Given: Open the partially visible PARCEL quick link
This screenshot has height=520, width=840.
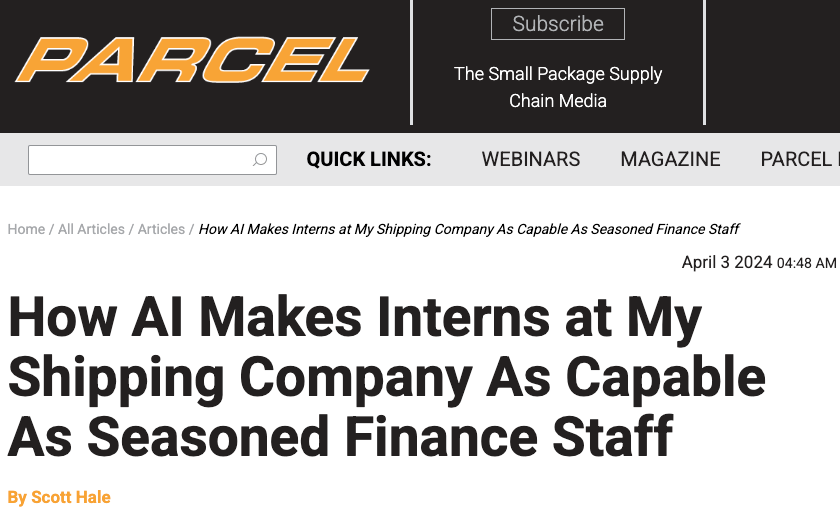Looking at the screenshot, I should (x=800, y=159).
